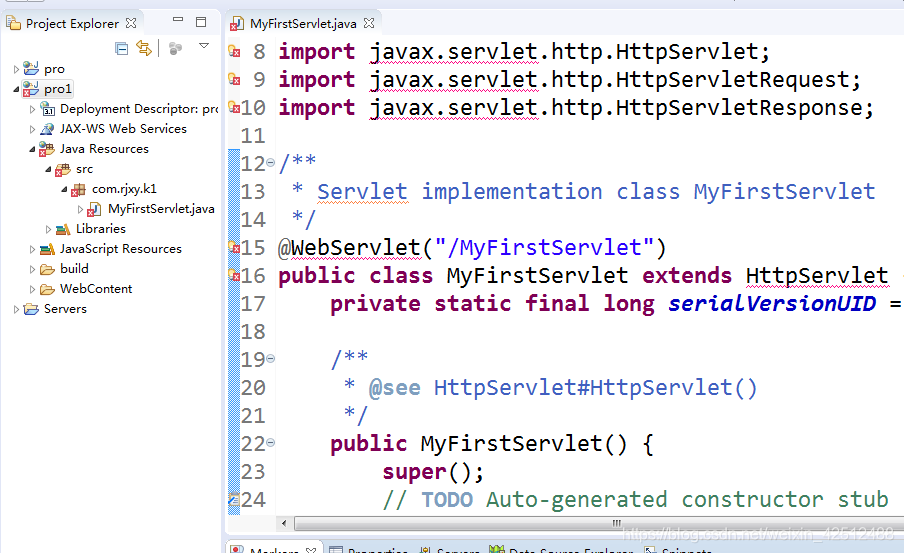Screen dimensions: 904x553
Task: Select the com.rjxy.k1 package
Action: [x=124, y=189]
